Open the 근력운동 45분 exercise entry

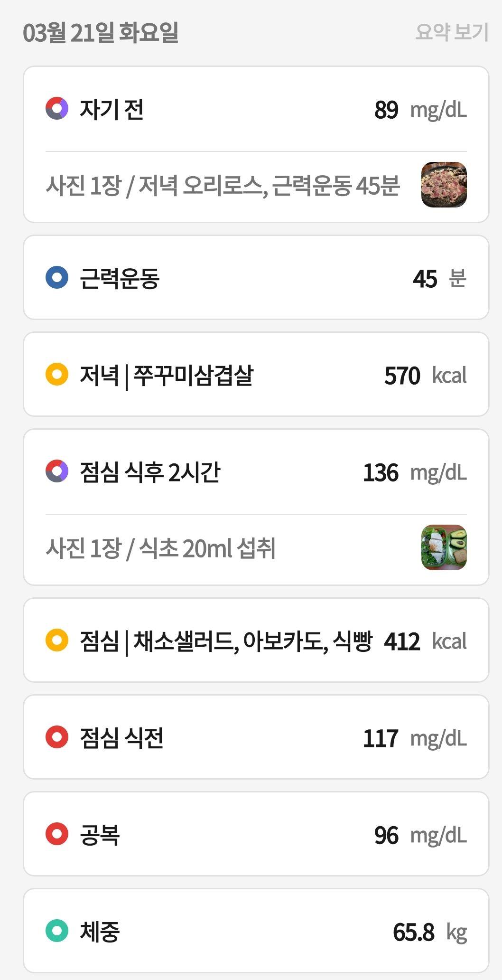(x=256, y=278)
